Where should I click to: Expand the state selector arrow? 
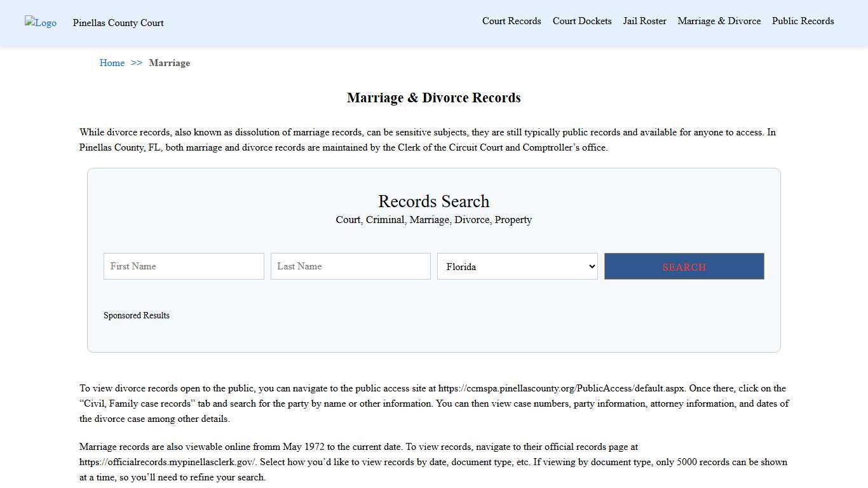tap(590, 266)
